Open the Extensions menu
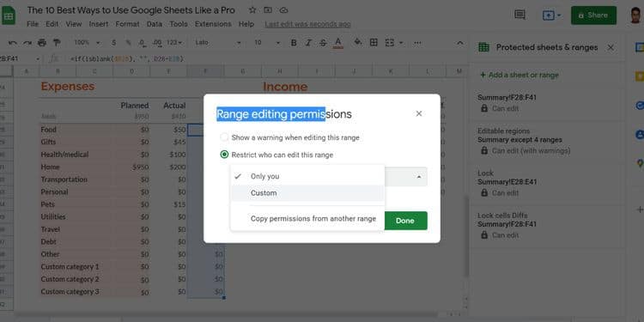The image size is (644, 322). click(x=213, y=24)
